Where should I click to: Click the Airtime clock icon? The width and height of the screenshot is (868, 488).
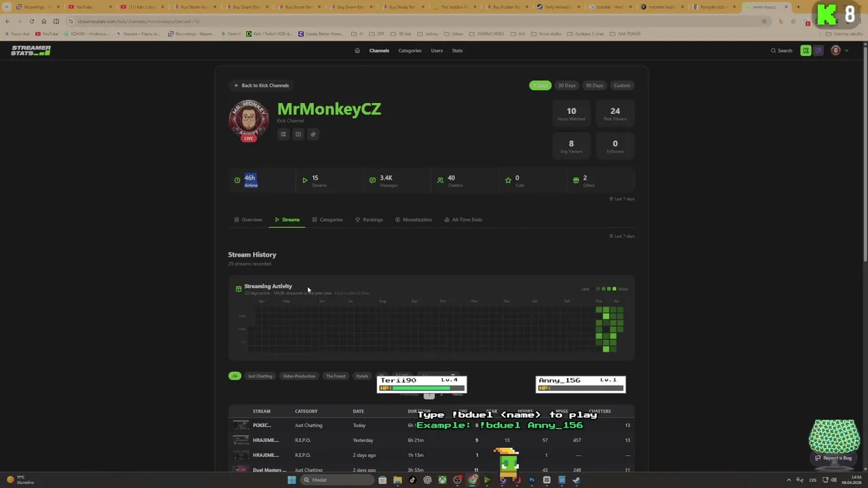(x=237, y=180)
